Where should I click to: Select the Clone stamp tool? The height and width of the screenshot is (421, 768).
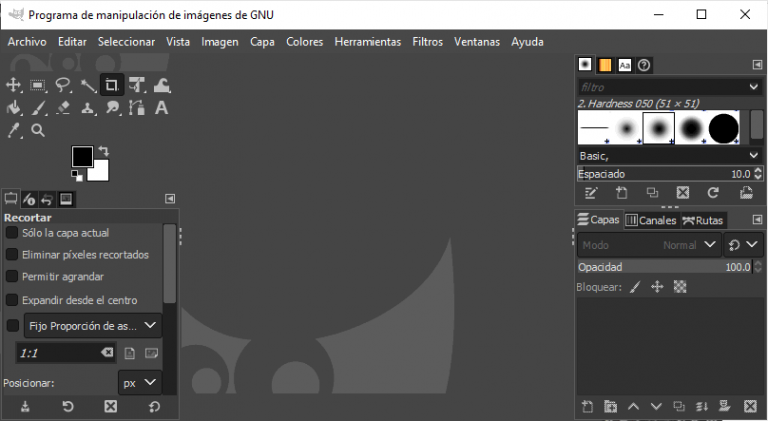click(x=88, y=108)
